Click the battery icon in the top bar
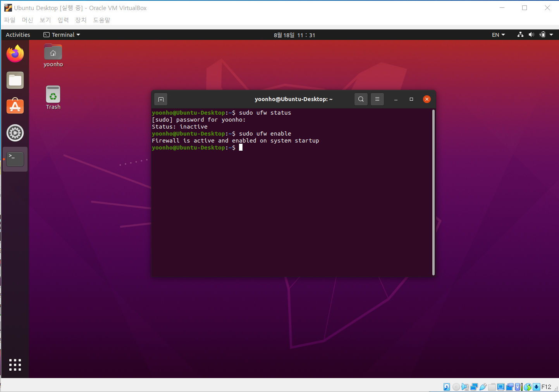This screenshot has height=392, width=559. point(542,34)
